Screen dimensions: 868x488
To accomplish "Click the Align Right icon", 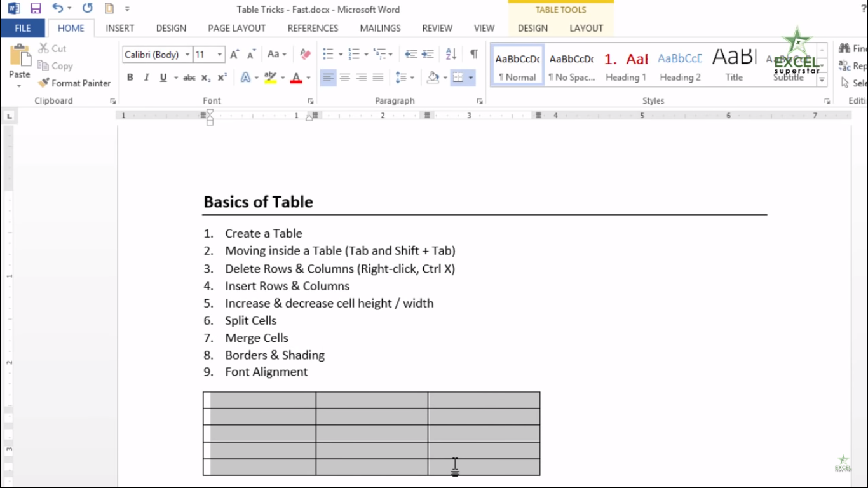I will [x=362, y=78].
